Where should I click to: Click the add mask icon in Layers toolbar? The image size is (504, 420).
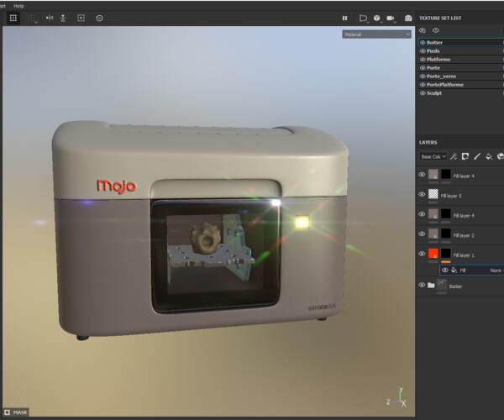(x=465, y=156)
